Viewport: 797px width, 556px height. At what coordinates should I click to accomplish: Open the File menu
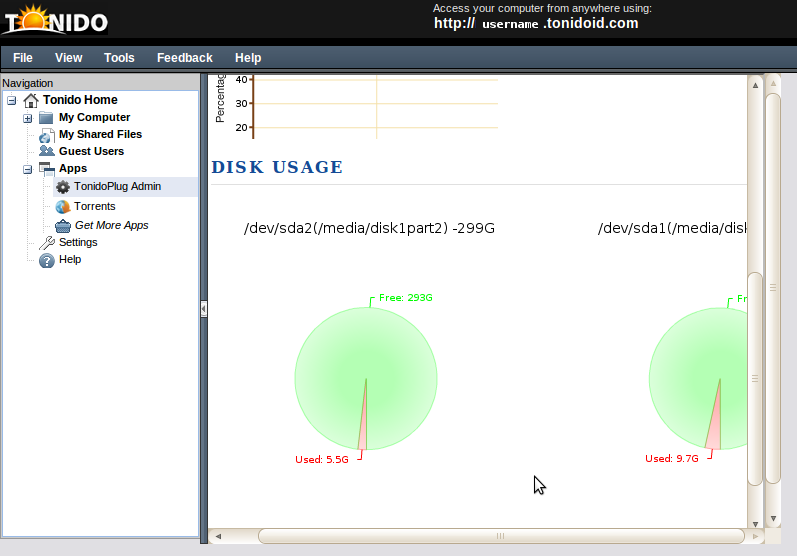23,58
